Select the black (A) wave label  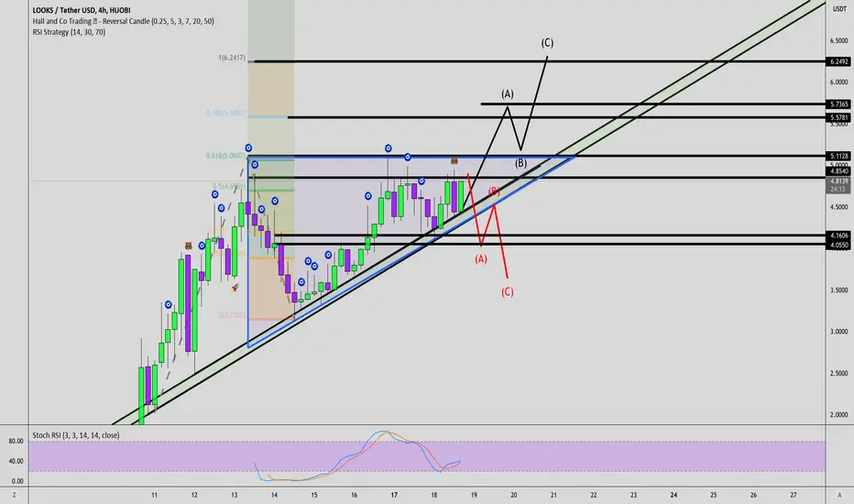(x=507, y=93)
